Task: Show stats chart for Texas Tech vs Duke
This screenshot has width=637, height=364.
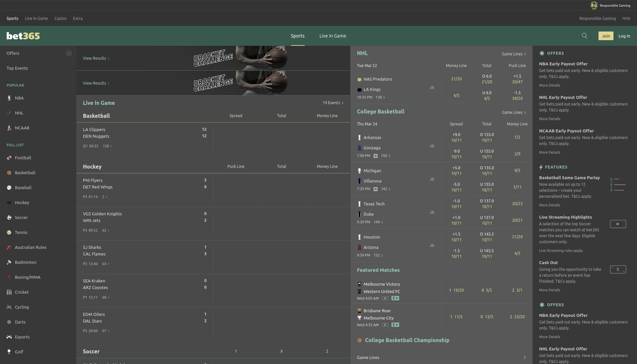Action: [x=432, y=212]
